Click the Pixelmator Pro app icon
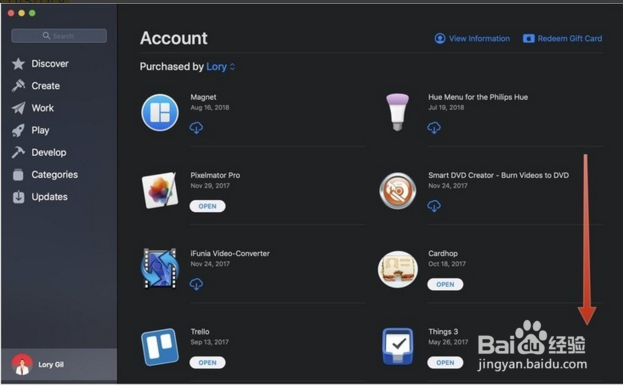 (x=160, y=190)
